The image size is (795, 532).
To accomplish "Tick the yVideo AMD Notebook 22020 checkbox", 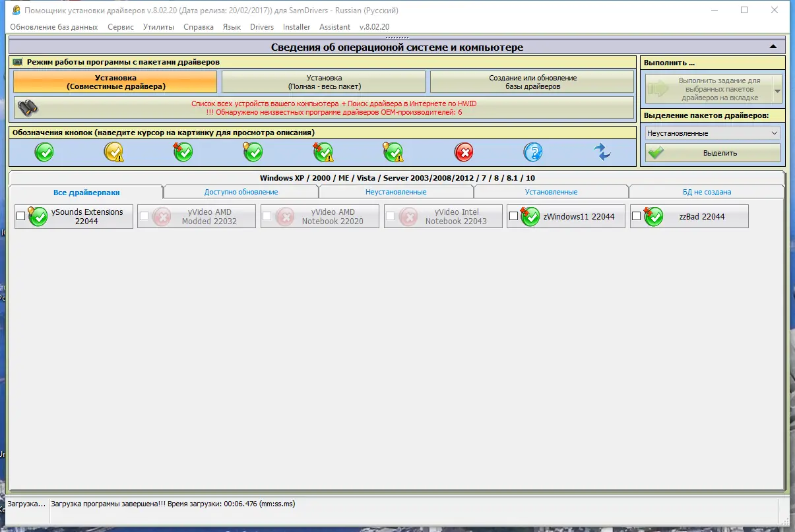I will 268,216.
